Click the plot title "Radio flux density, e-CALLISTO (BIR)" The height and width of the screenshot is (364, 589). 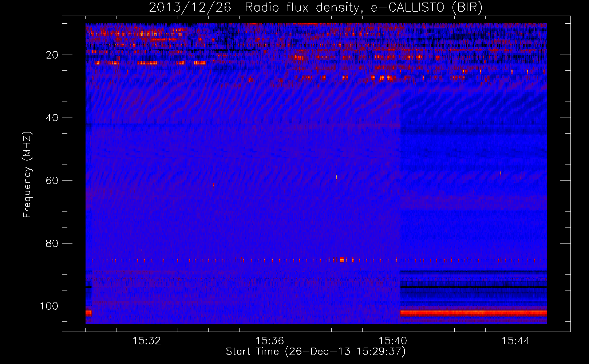coord(364,8)
